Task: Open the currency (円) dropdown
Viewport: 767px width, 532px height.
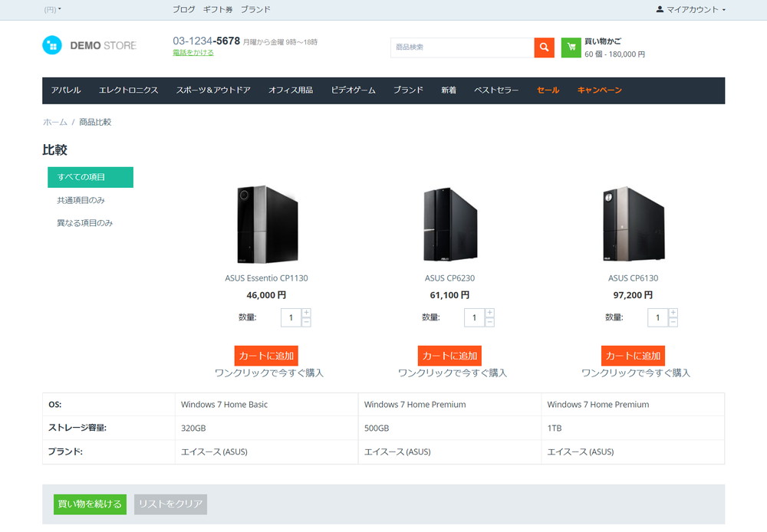Action: 52,9
